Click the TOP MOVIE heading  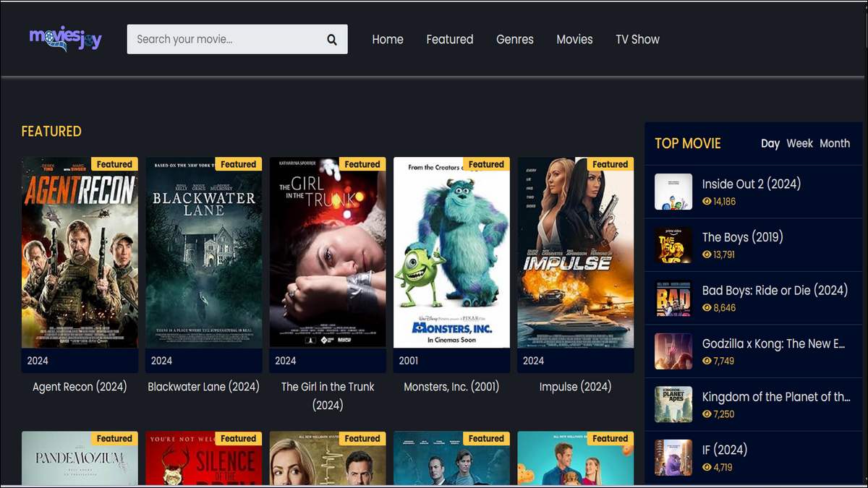pyautogui.click(x=688, y=143)
